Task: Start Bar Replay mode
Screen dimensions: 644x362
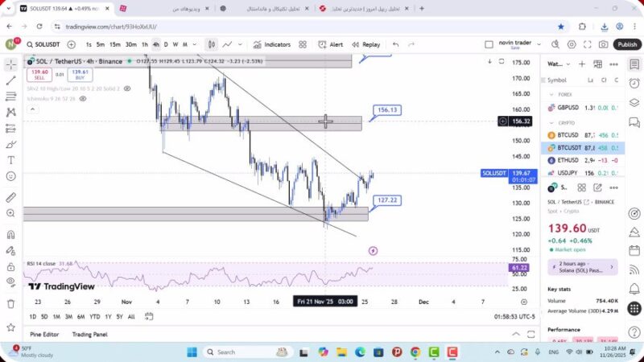Action: click(365, 45)
